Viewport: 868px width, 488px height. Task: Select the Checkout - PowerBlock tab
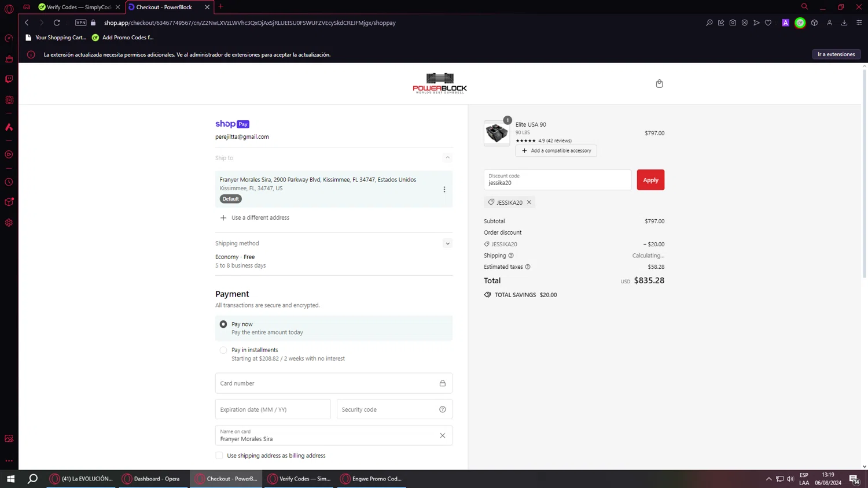coord(168,7)
